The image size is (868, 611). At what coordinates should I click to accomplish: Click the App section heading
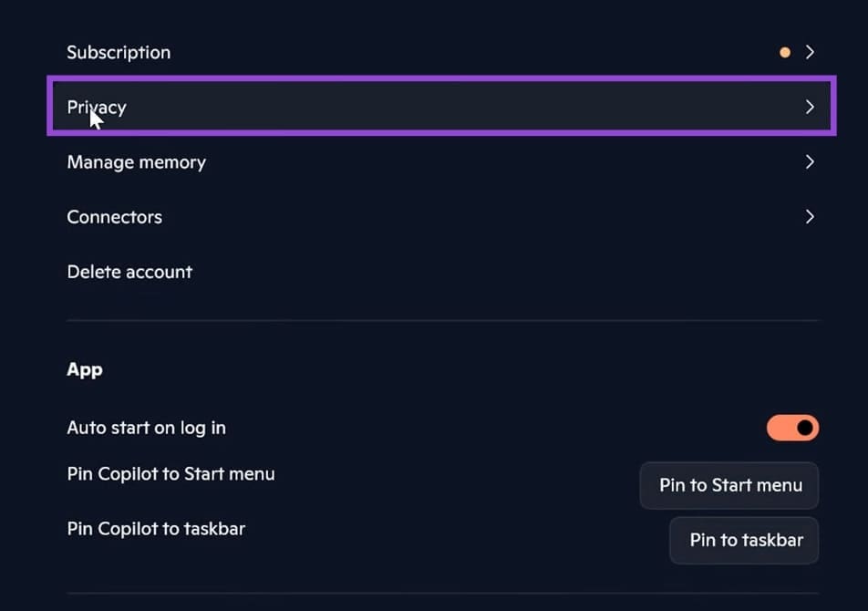pos(85,369)
